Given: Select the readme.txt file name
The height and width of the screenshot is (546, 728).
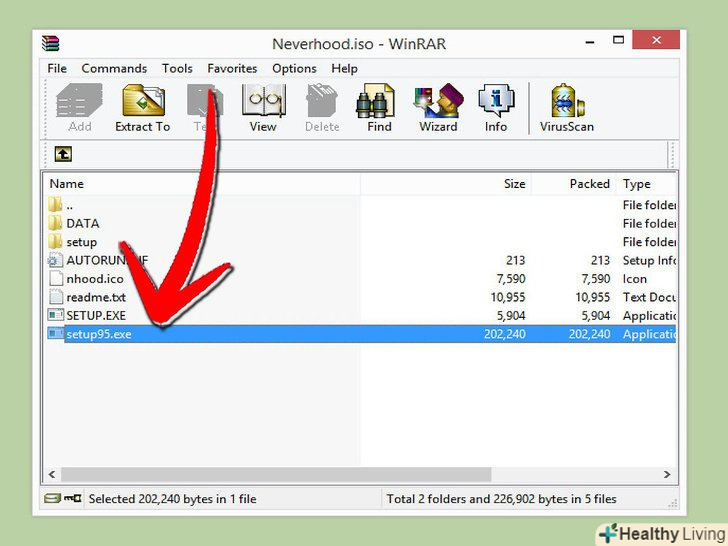Looking at the screenshot, I should point(96,297).
